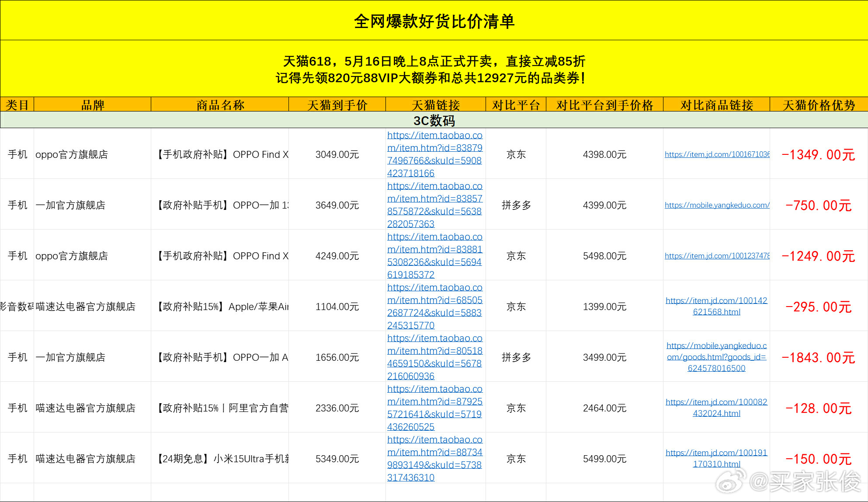The height and width of the screenshot is (502, 868).
Task: Click the 1104.00元 price cell
Action: click(337, 307)
